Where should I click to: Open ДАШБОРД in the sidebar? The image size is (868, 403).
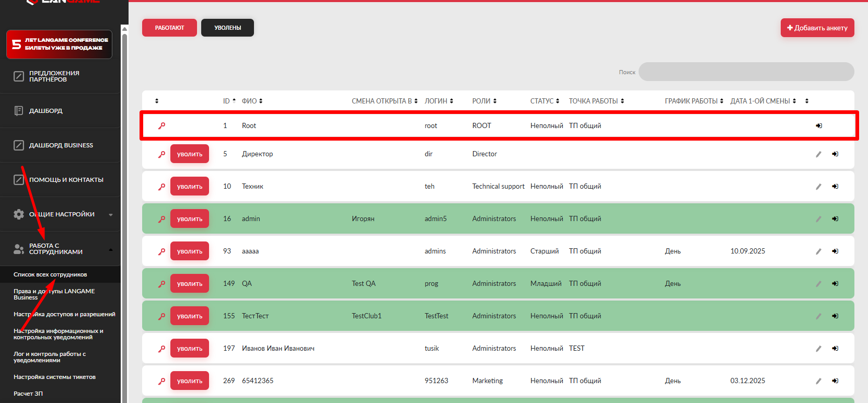(x=46, y=111)
